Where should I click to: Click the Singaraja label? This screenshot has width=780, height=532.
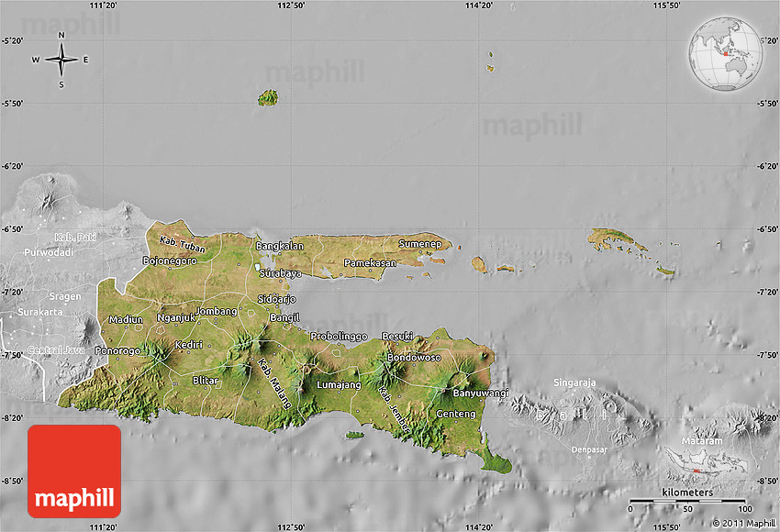pos(574,382)
